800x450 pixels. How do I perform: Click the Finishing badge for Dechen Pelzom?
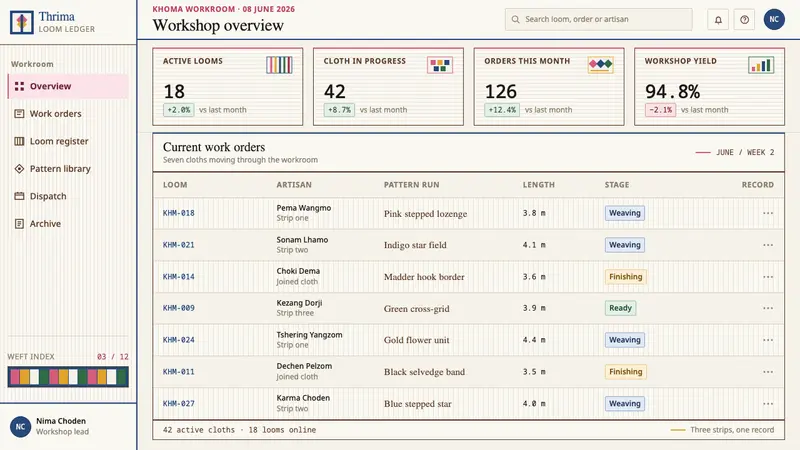(x=626, y=372)
